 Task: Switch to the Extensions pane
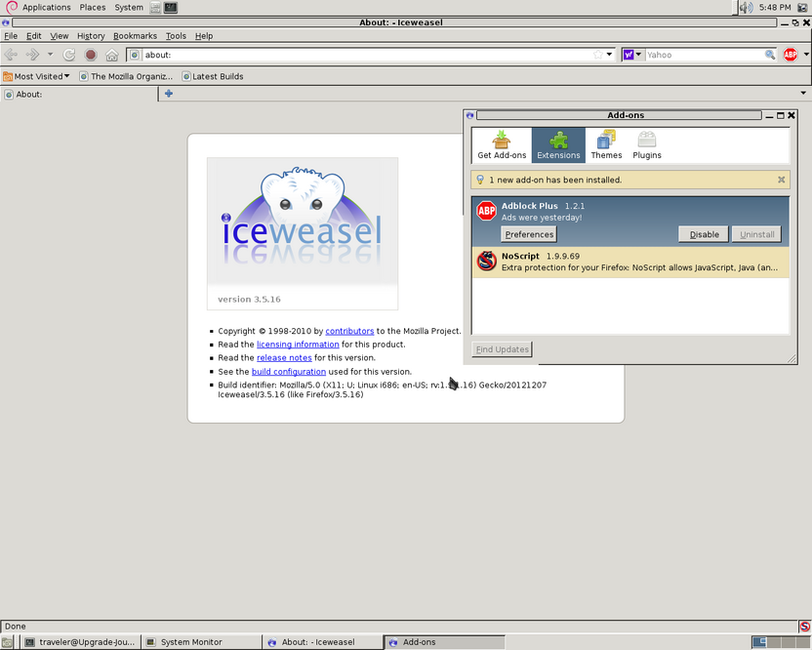558,145
